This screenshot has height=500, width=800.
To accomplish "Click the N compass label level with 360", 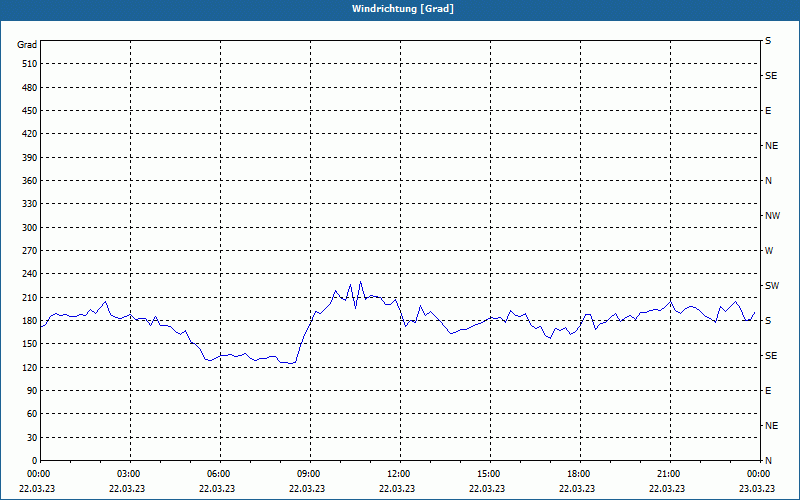I will coord(768,181).
